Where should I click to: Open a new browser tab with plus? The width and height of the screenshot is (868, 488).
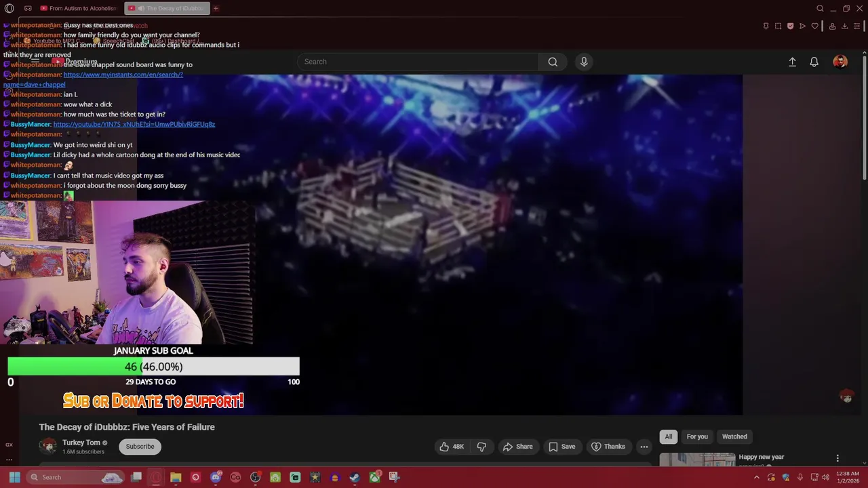(x=216, y=8)
